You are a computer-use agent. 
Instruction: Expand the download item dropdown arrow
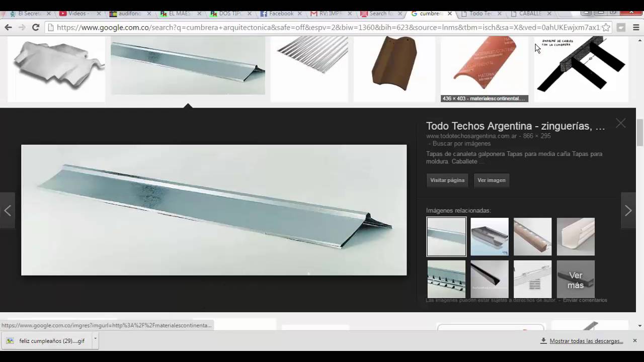click(95, 340)
